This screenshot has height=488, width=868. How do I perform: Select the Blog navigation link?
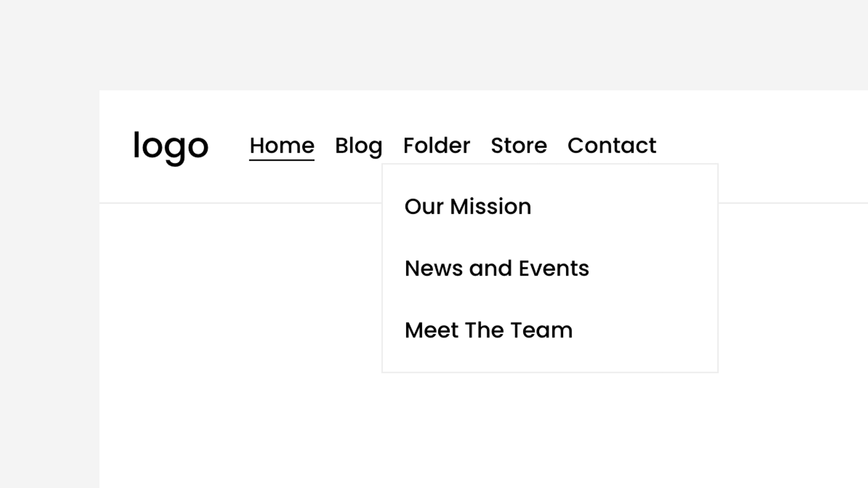click(x=359, y=145)
